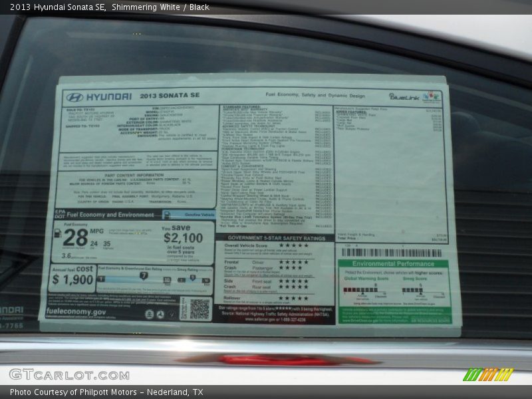The image size is (532, 399).
Task: Click the "Environmental Performance" green header
Action: click(x=393, y=263)
